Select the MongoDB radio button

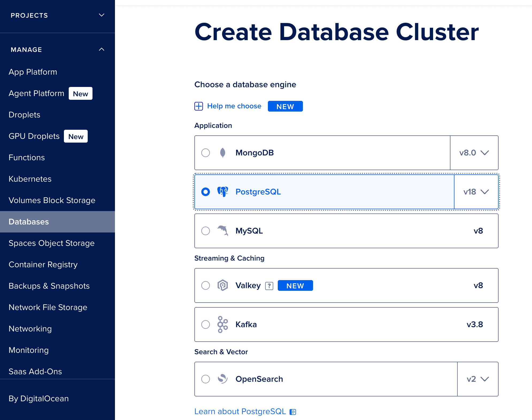pos(206,153)
